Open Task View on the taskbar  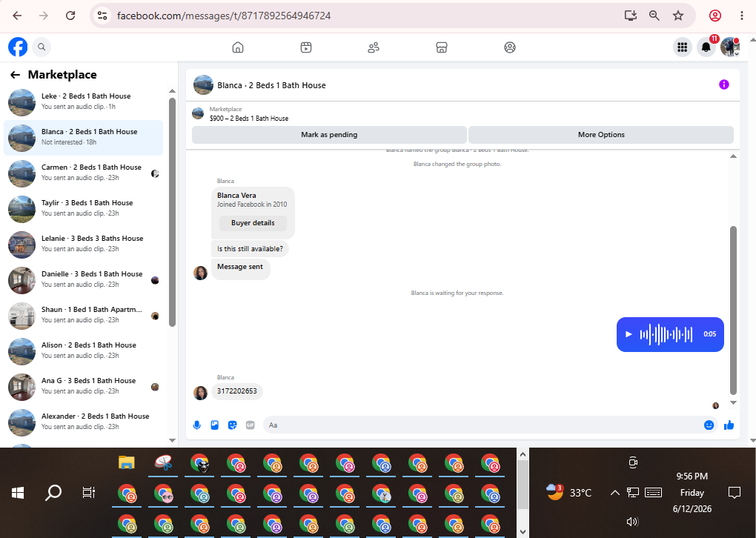pos(89,493)
